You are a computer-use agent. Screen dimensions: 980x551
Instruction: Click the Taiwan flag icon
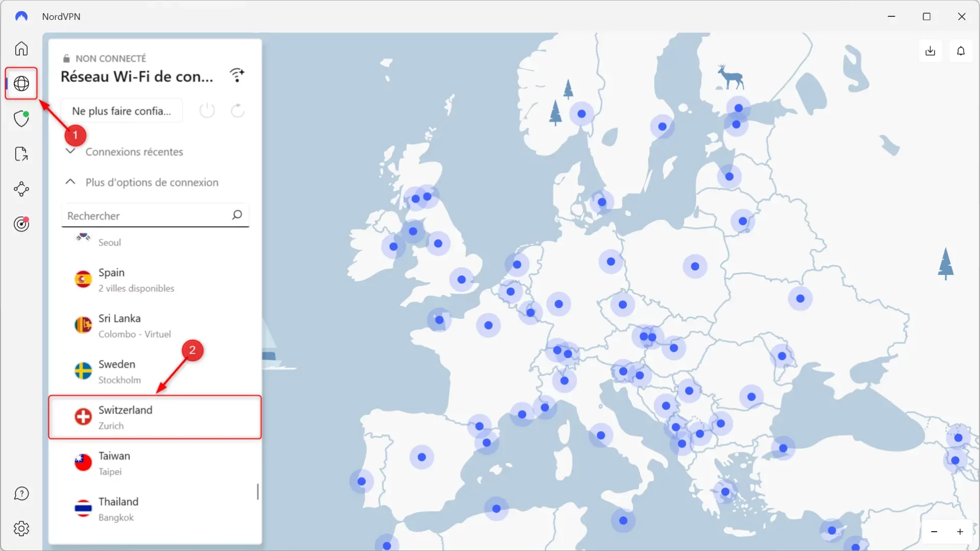[83, 463]
